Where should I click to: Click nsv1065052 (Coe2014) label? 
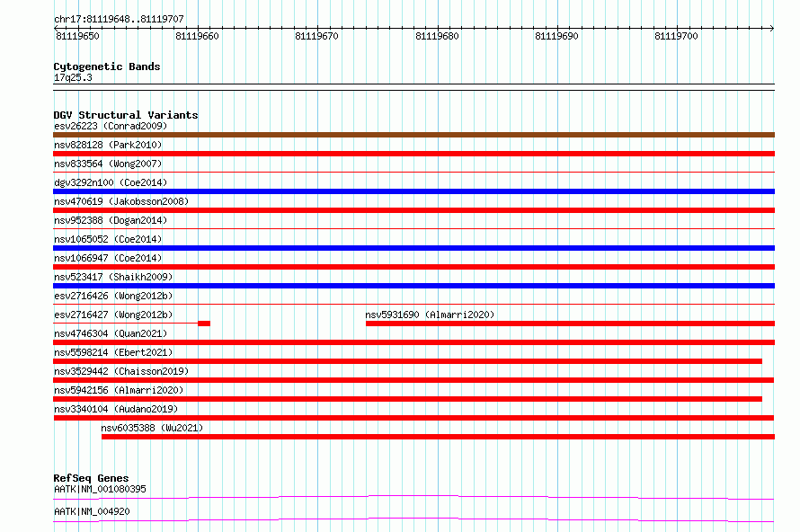(108, 239)
